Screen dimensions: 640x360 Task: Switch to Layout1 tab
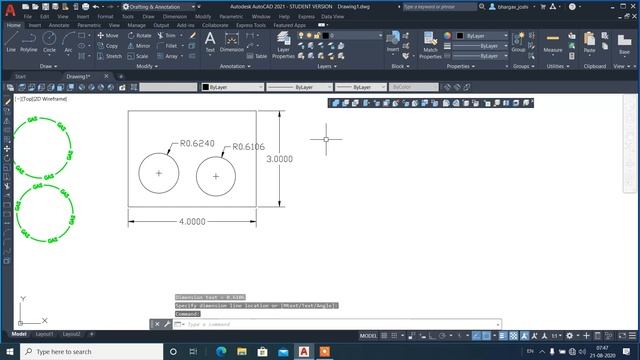(44, 334)
